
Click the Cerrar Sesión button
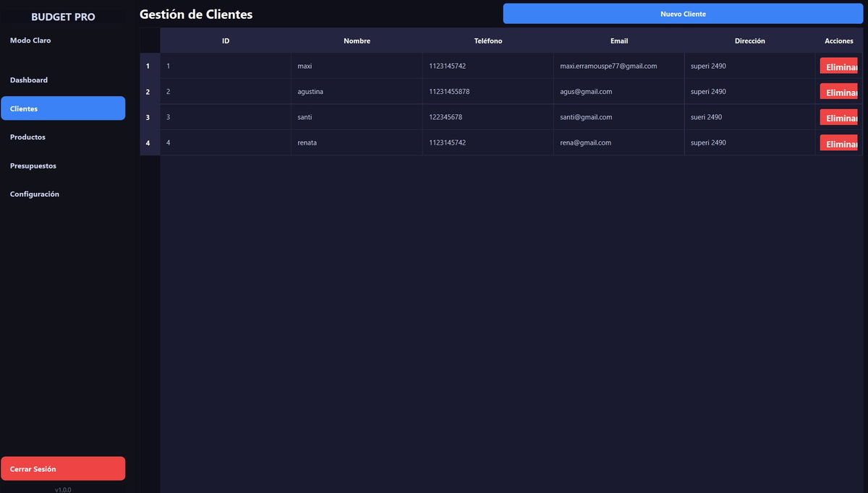pyautogui.click(x=63, y=468)
